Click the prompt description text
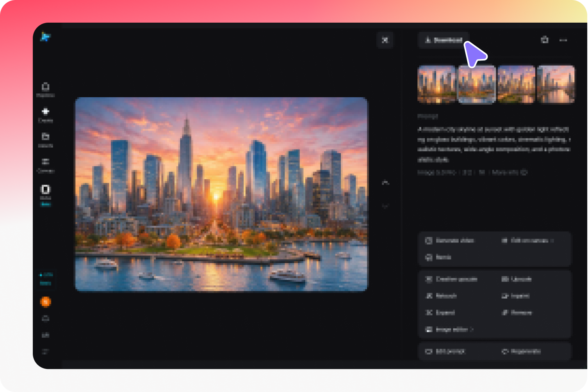This screenshot has width=588, height=392. (494, 144)
